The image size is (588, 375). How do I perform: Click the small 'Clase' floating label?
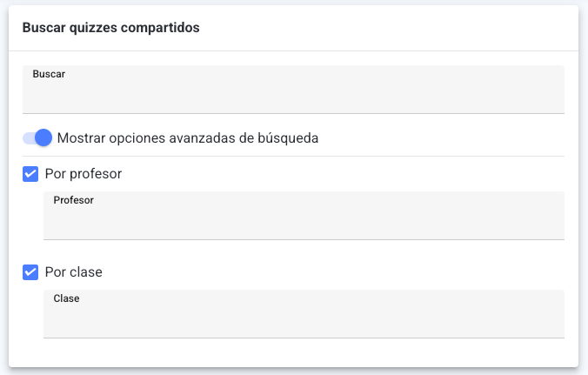pos(66,298)
